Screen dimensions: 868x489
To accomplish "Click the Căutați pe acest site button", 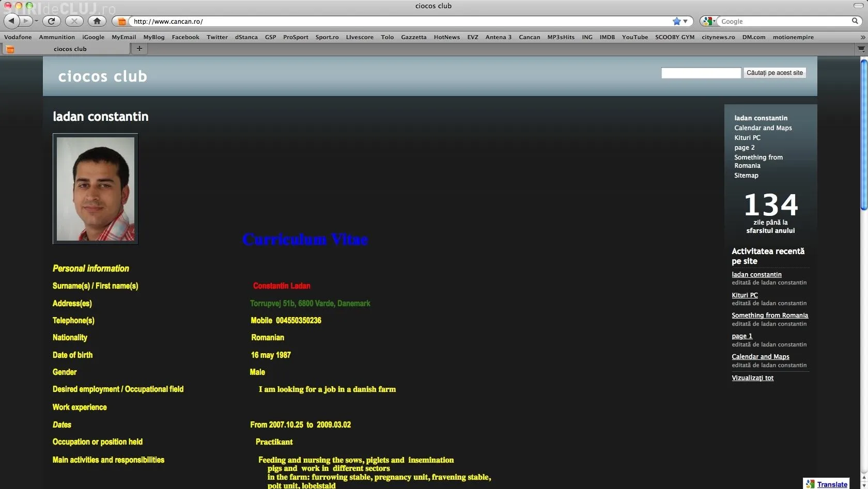I will (x=774, y=73).
